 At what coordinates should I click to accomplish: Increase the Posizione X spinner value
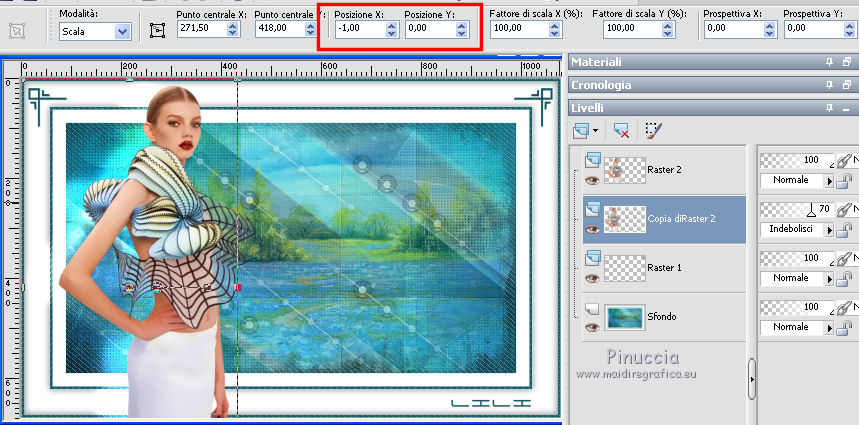coord(391,25)
